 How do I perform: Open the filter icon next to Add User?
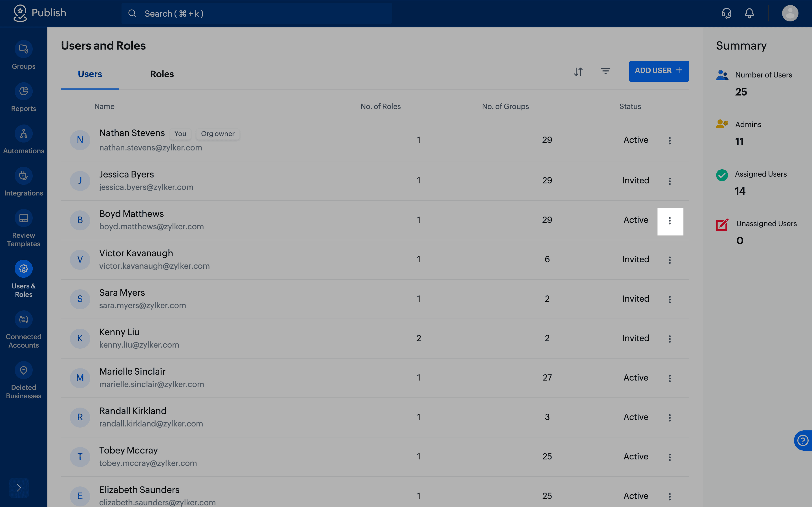(x=606, y=71)
